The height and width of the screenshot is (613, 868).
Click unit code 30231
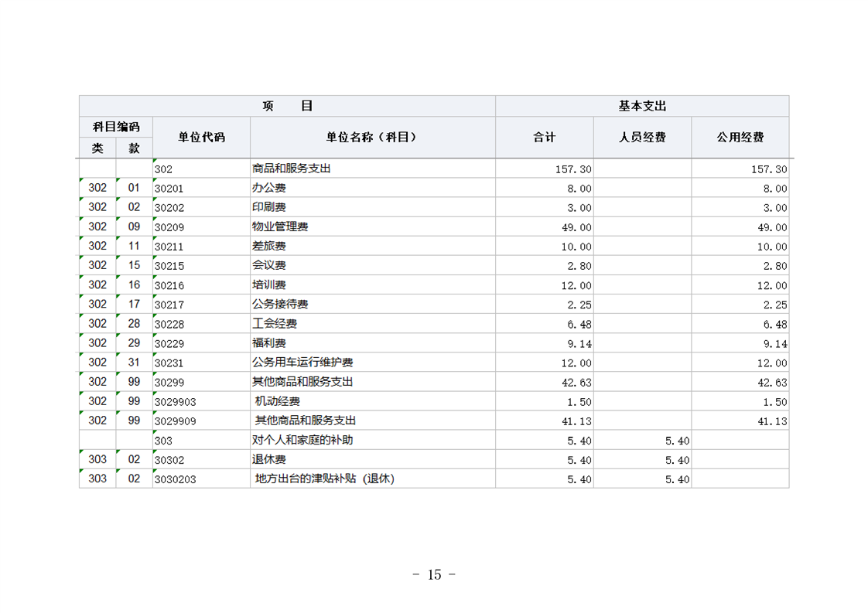(x=169, y=363)
